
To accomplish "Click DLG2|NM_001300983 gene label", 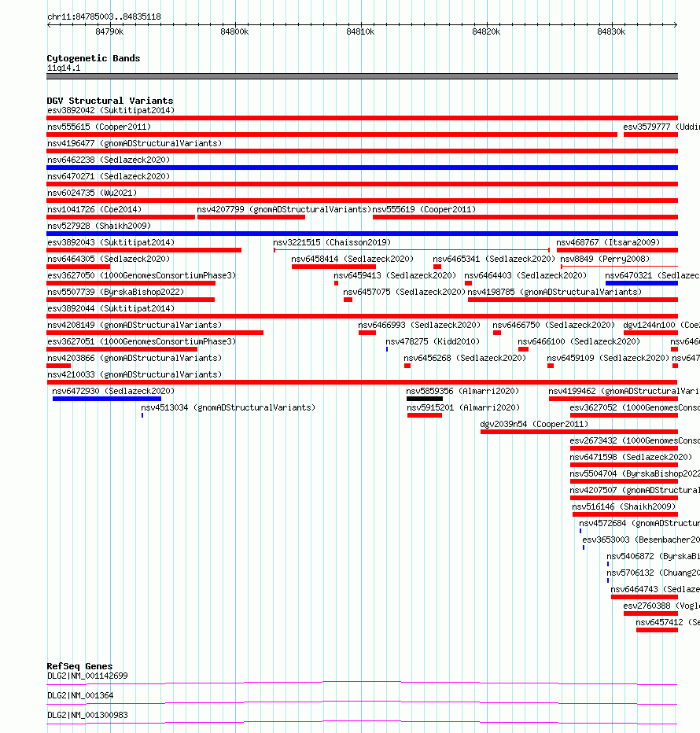I will point(87,715).
